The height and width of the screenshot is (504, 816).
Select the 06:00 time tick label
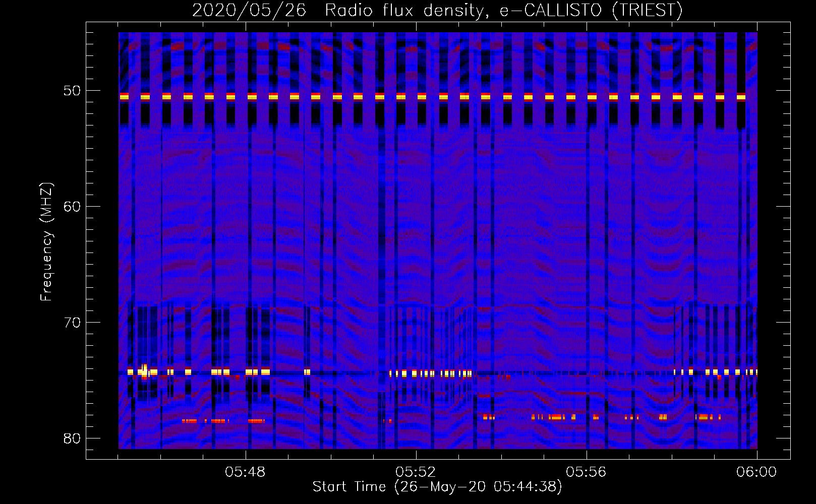(x=756, y=472)
